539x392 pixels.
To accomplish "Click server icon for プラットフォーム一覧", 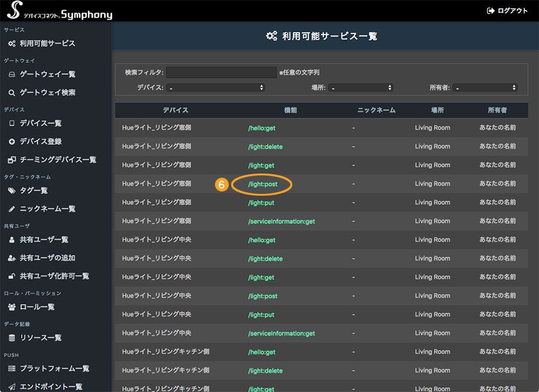I will [12, 369].
